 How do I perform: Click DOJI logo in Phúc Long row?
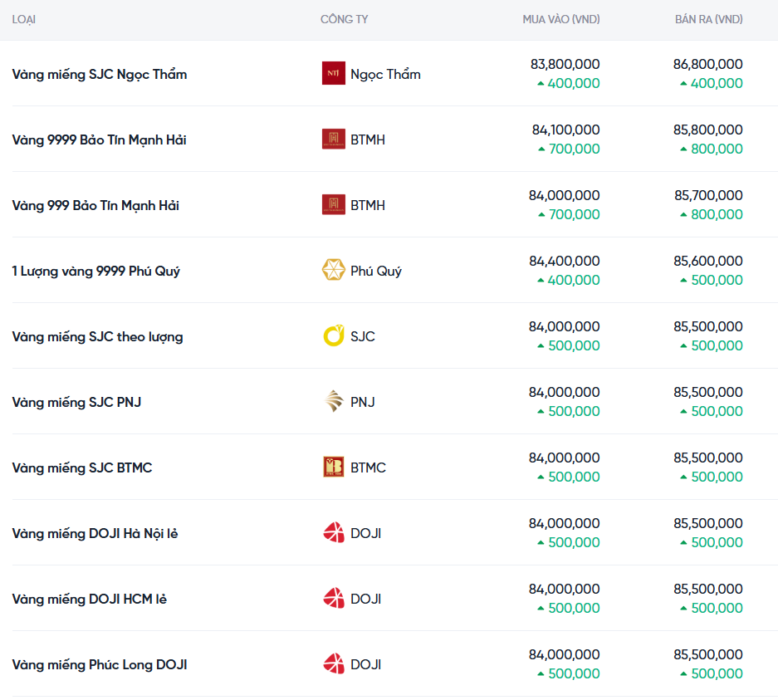click(x=333, y=664)
